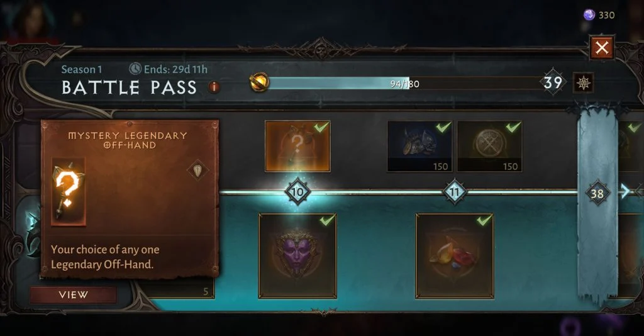Click the VIEW button
Image resolution: width=644 pixels, height=336 pixels.
tap(73, 294)
